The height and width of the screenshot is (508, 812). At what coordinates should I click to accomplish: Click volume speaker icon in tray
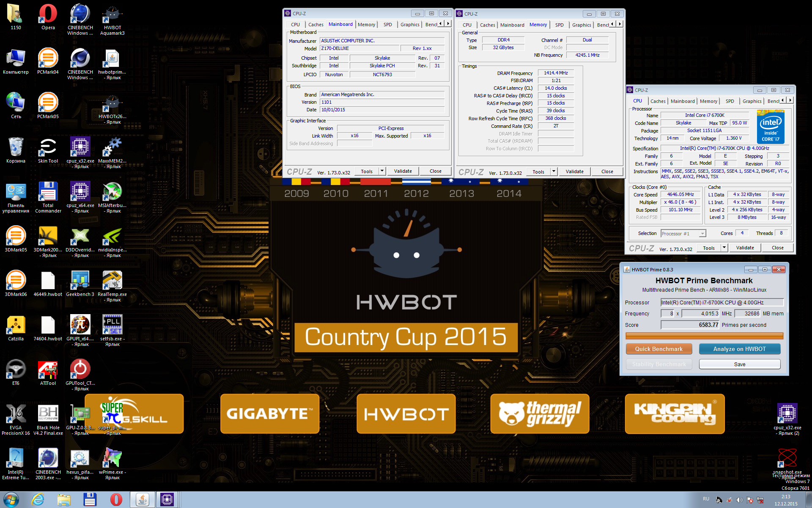(x=739, y=500)
